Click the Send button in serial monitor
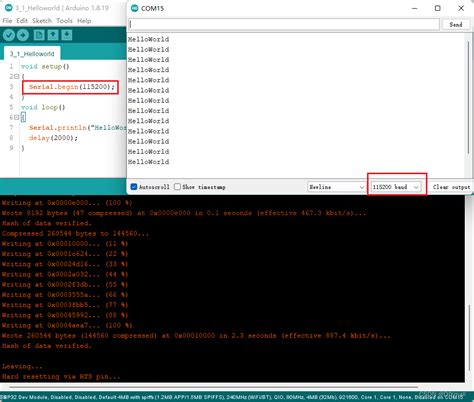 pyautogui.click(x=456, y=24)
